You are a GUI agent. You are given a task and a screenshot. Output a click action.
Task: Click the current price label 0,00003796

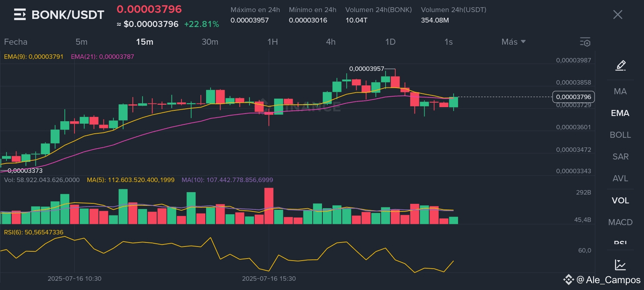point(574,97)
